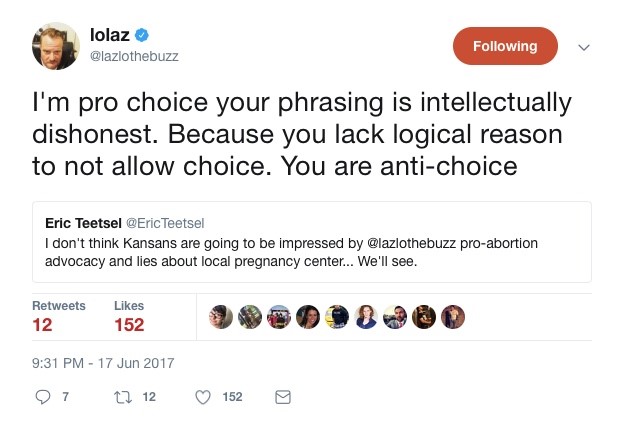Toggle the red Following button

coord(505,46)
